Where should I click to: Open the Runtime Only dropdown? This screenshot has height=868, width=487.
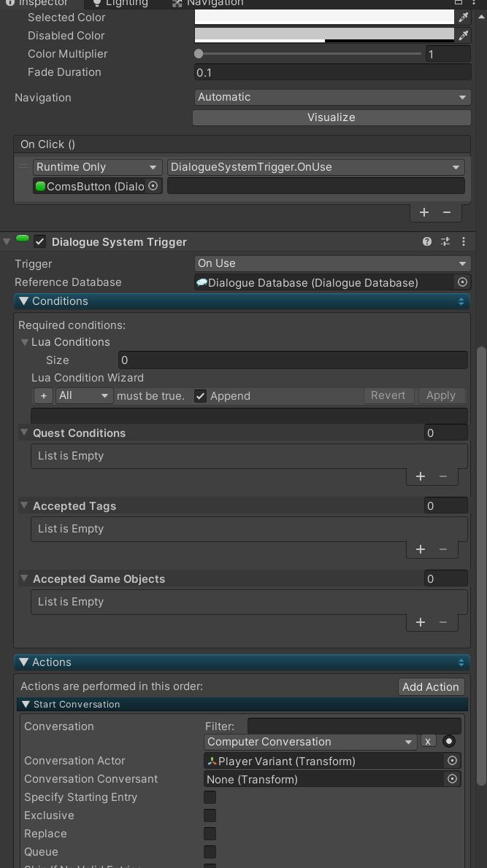98,167
